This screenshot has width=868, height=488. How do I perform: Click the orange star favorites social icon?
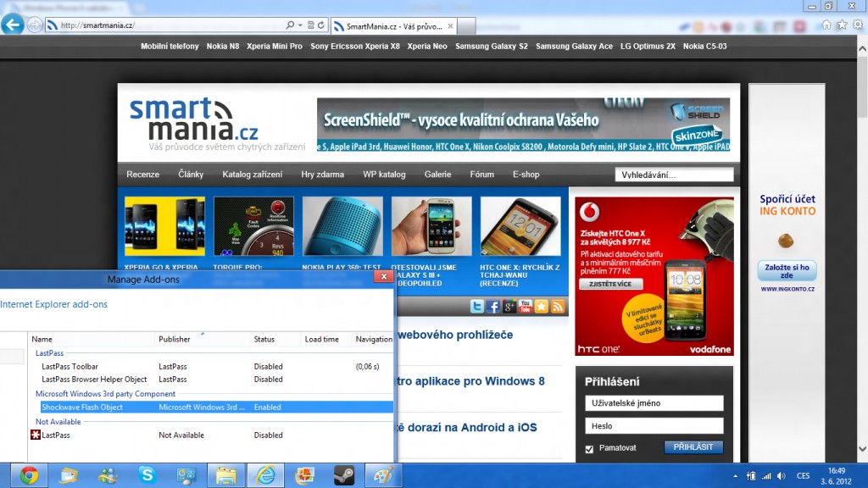click(x=542, y=306)
